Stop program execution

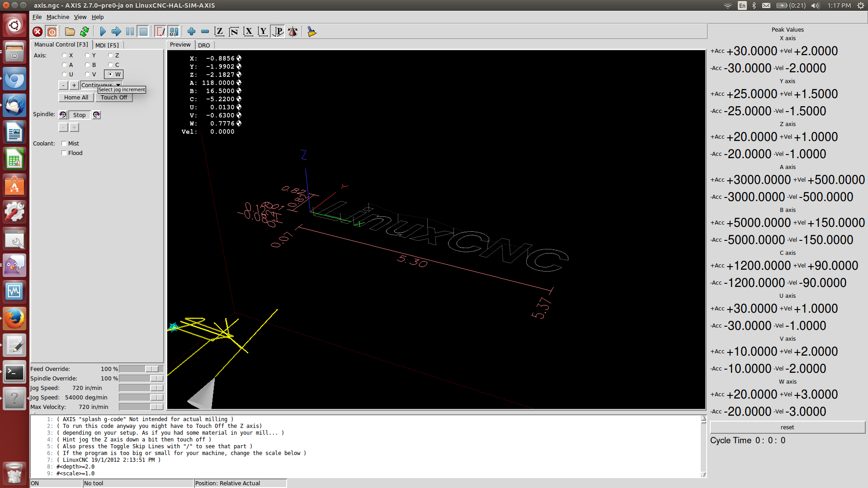[143, 32]
